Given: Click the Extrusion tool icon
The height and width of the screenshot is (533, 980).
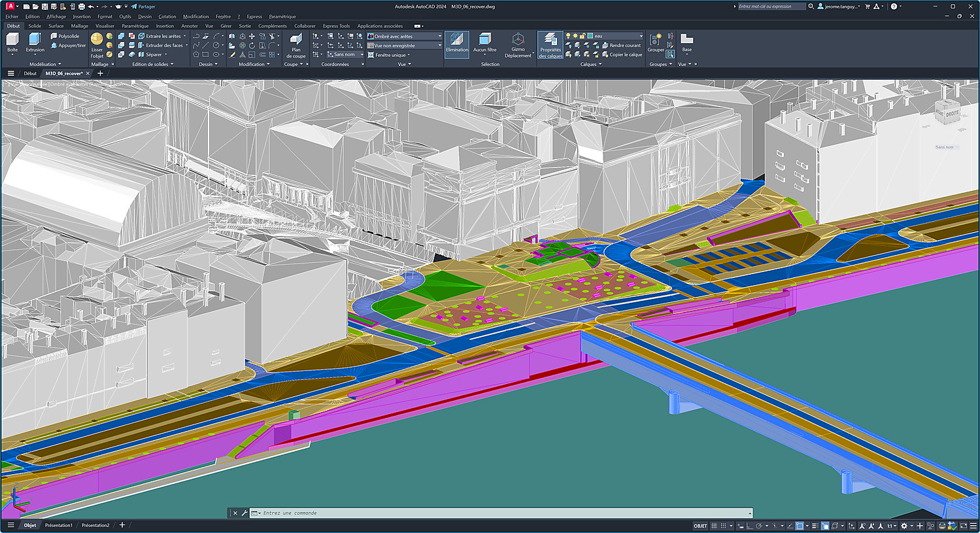Looking at the screenshot, I should coord(35,41).
